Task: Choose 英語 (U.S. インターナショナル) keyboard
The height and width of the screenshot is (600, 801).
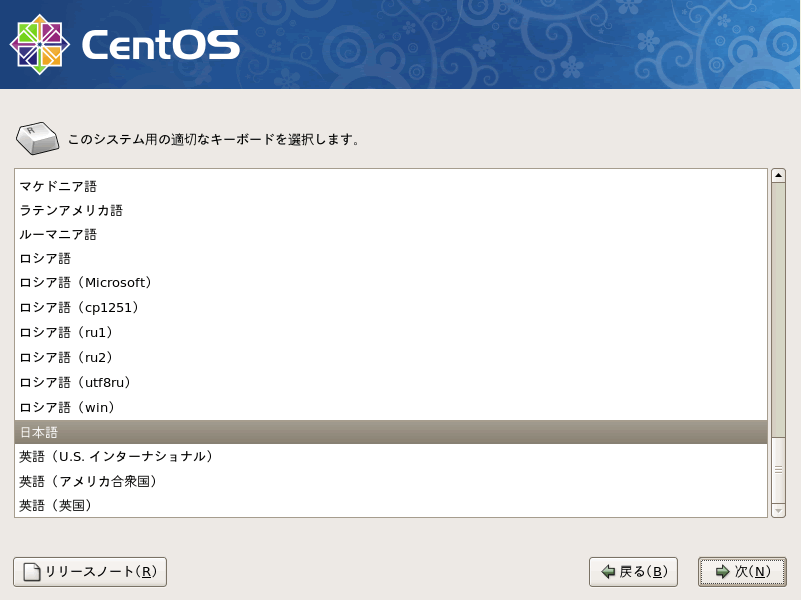Action: tap(117, 456)
